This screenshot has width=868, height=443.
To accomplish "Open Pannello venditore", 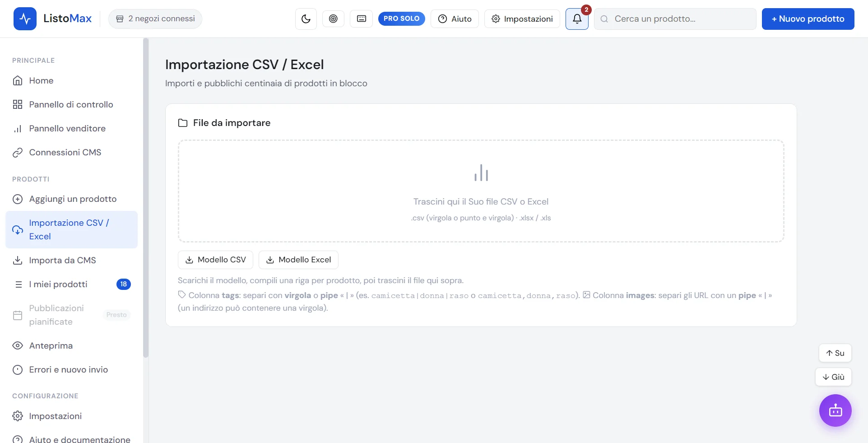I will tap(71, 128).
